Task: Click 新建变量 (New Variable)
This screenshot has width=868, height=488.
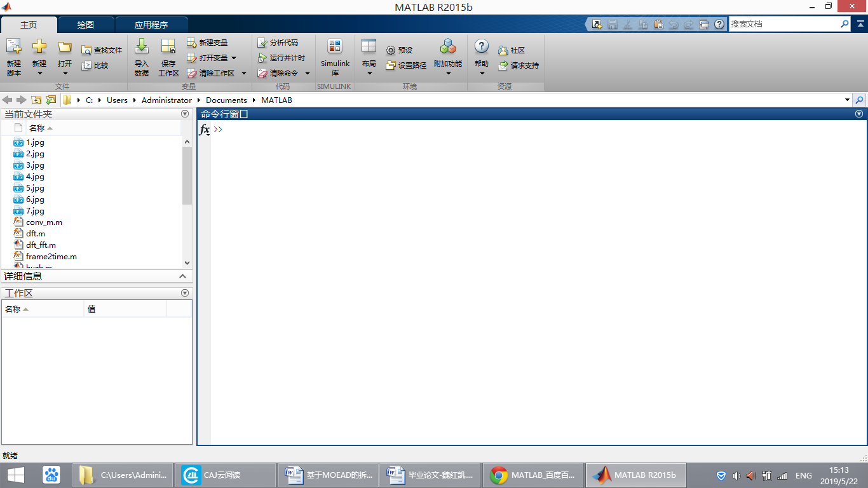Action: point(207,43)
